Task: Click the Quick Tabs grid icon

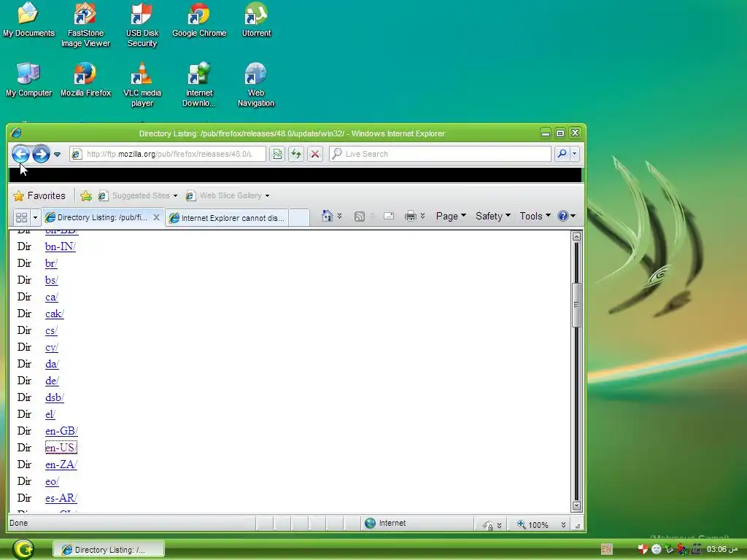Action: point(21,217)
